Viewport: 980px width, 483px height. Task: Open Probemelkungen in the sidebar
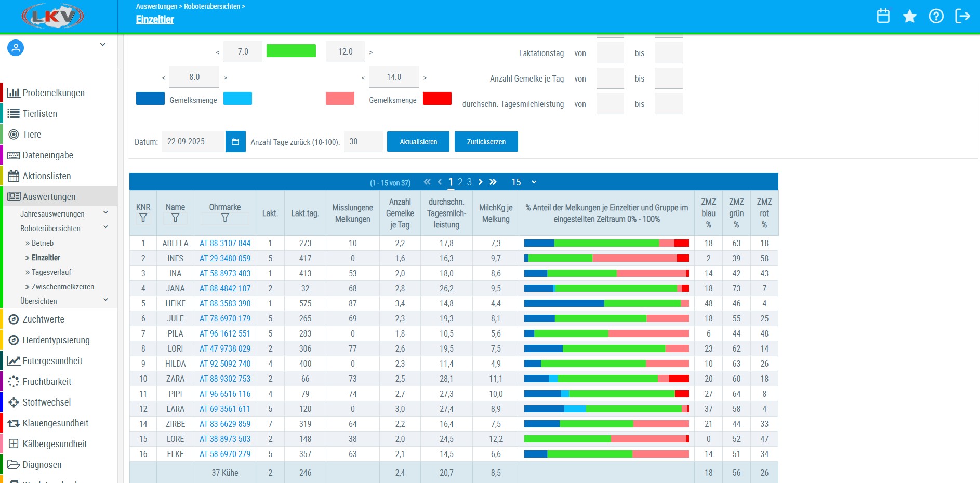pyautogui.click(x=53, y=93)
